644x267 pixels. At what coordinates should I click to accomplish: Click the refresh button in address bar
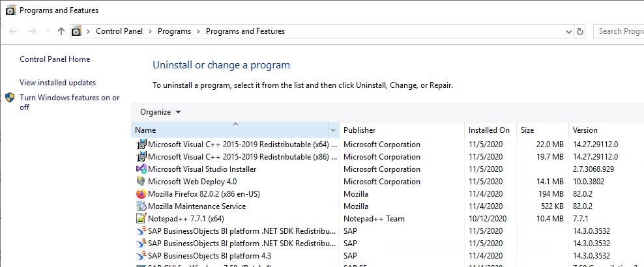(x=580, y=31)
